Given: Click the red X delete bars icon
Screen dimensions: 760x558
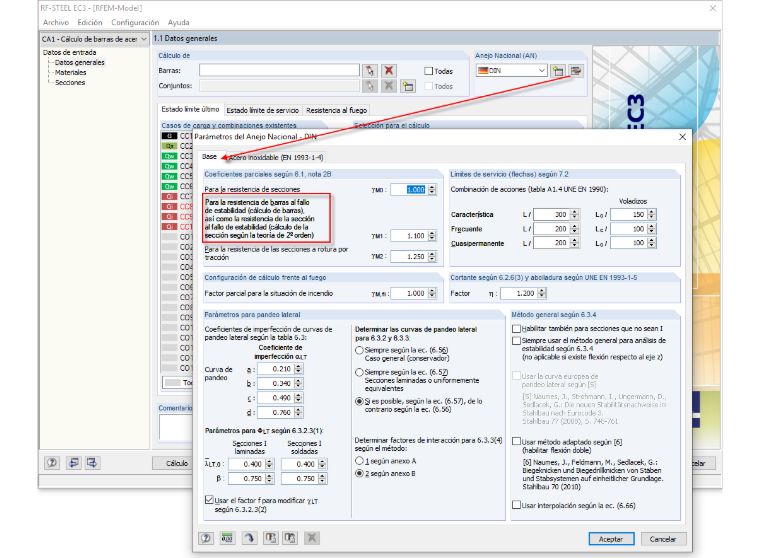Looking at the screenshot, I should point(388,71).
